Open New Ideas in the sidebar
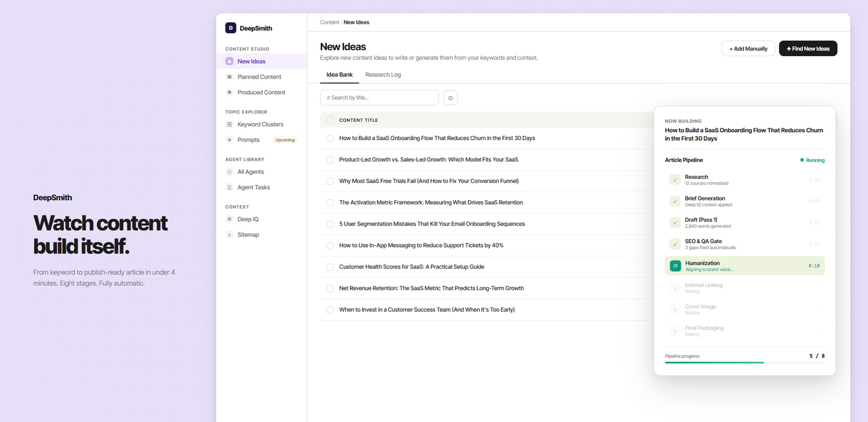Image resolution: width=868 pixels, height=422 pixels. pyautogui.click(x=262, y=61)
